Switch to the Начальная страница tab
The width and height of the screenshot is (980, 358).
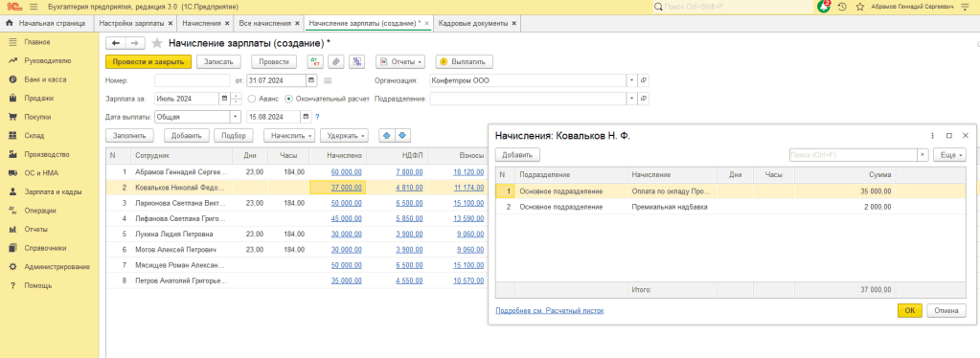tap(45, 23)
